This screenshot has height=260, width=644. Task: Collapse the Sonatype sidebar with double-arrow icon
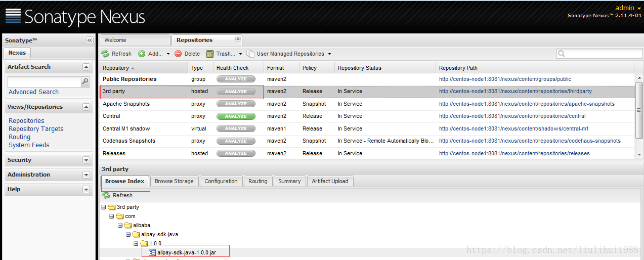(90, 40)
